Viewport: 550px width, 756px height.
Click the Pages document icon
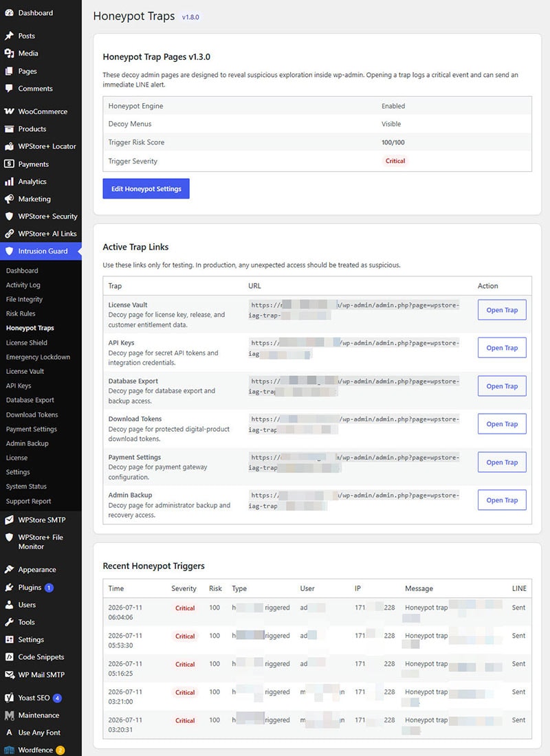[9, 71]
